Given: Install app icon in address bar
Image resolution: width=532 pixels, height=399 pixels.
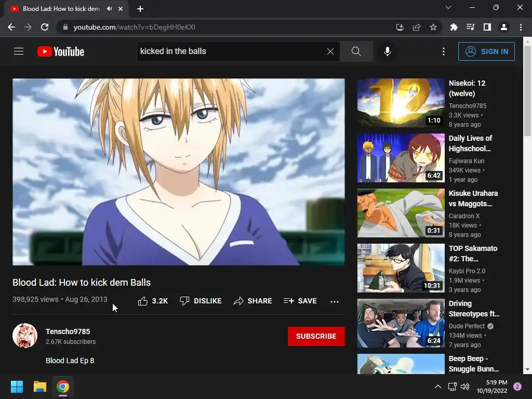Looking at the screenshot, I should tap(400, 27).
